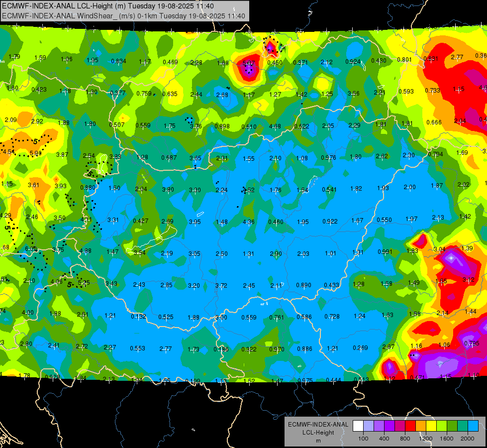The image size is (487, 448).
Task: Click the wind shear value 0.687
Action: [169, 158]
